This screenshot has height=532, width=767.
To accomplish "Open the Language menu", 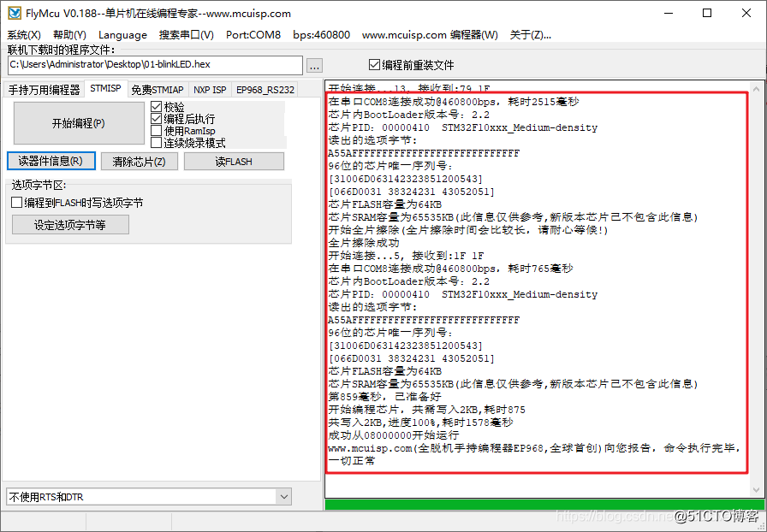I will click(122, 35).
